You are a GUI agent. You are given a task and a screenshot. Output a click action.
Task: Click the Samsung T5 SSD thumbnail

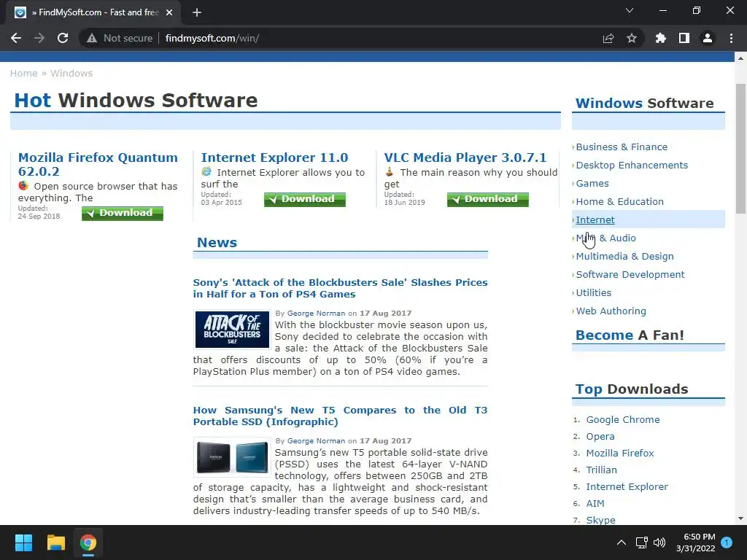click(232, 457)
